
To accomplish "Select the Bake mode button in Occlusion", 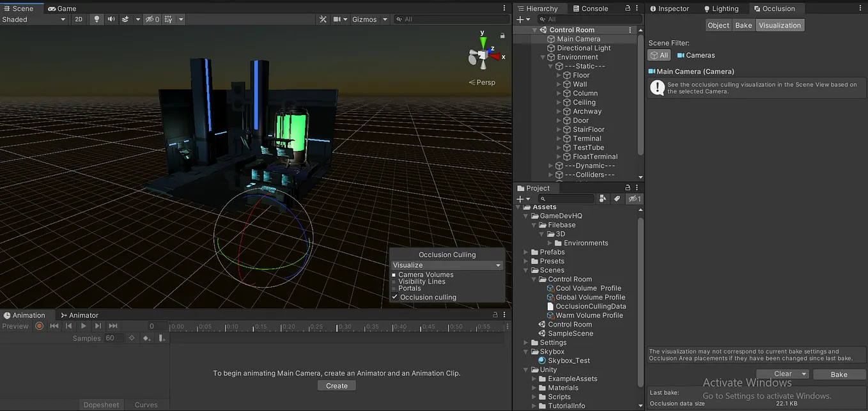I will click(x=744, y=25).
